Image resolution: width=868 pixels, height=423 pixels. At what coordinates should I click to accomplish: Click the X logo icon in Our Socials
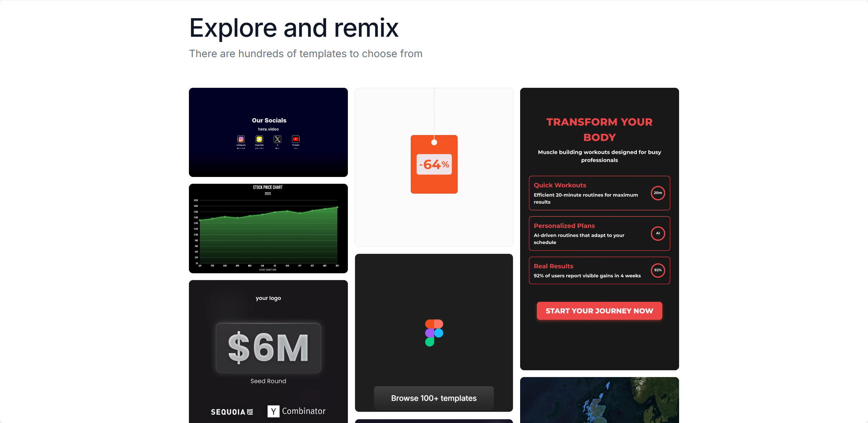277,139
